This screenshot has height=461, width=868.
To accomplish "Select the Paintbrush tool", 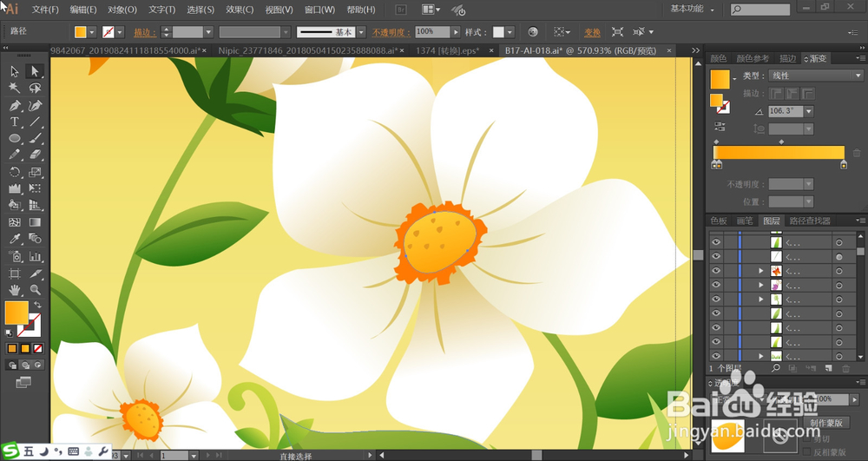I will 35,138.
